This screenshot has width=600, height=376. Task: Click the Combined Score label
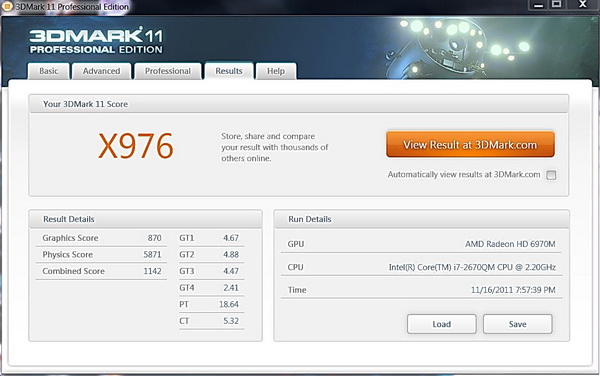[73, 271]
